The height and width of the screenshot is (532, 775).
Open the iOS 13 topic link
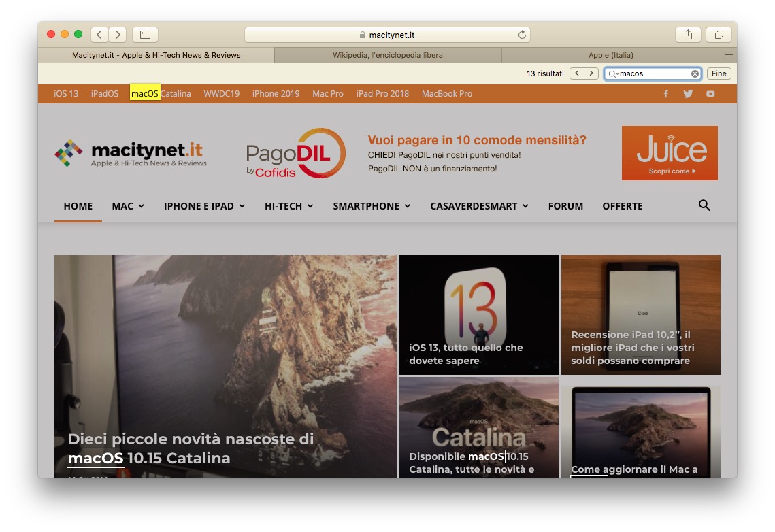click(65, 93)
